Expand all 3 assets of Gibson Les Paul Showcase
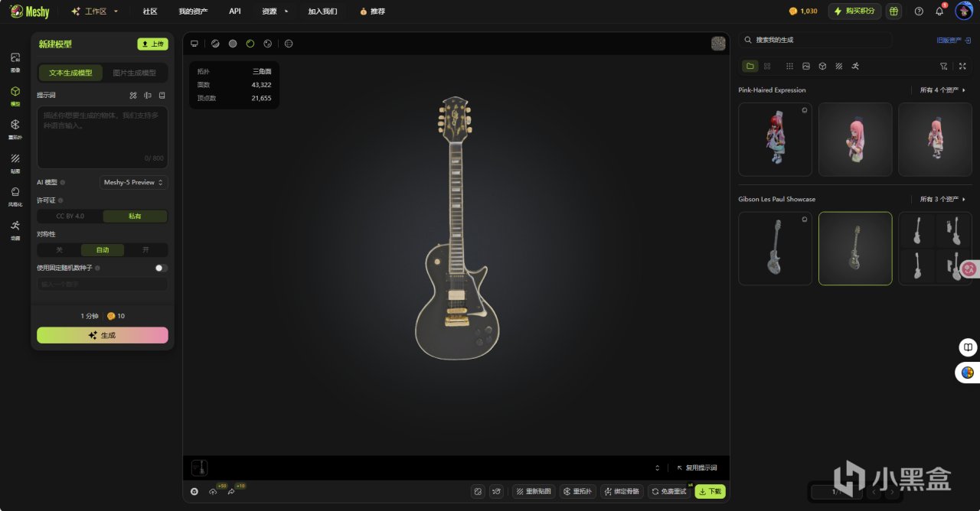Screen dimensions: 980x511 (943, 199)
